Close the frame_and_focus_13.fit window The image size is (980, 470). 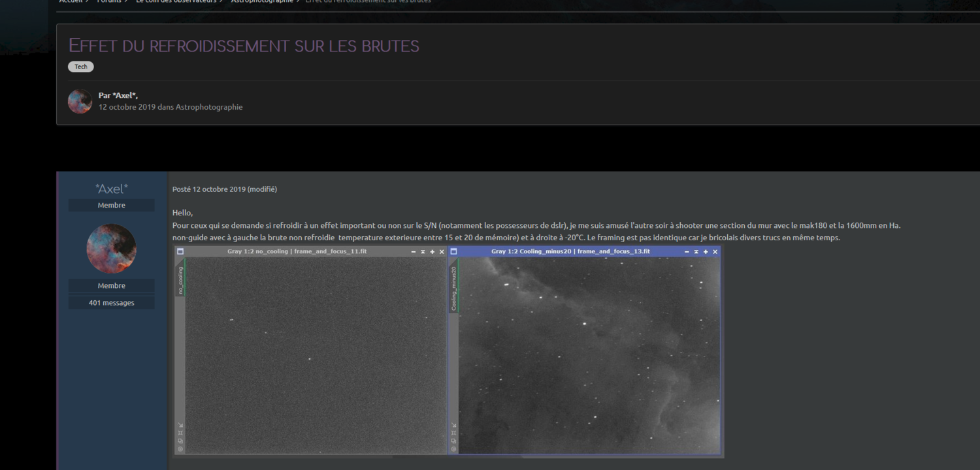715,251
